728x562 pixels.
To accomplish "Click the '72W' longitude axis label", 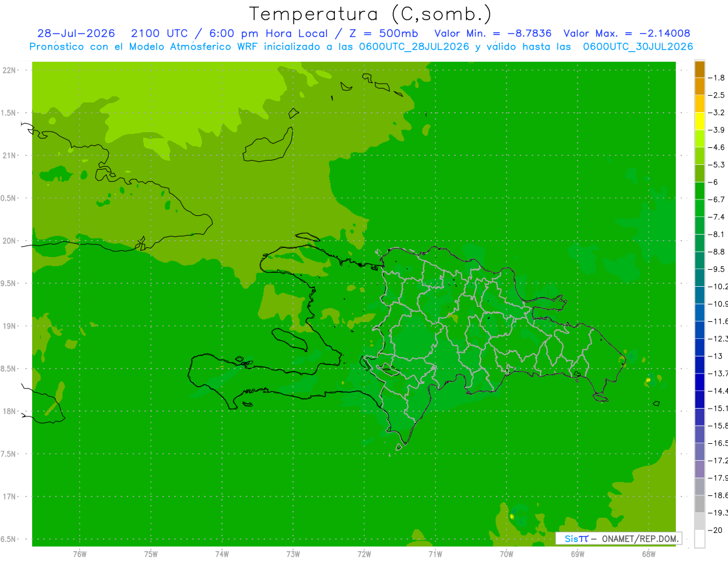I will (364, 554).
